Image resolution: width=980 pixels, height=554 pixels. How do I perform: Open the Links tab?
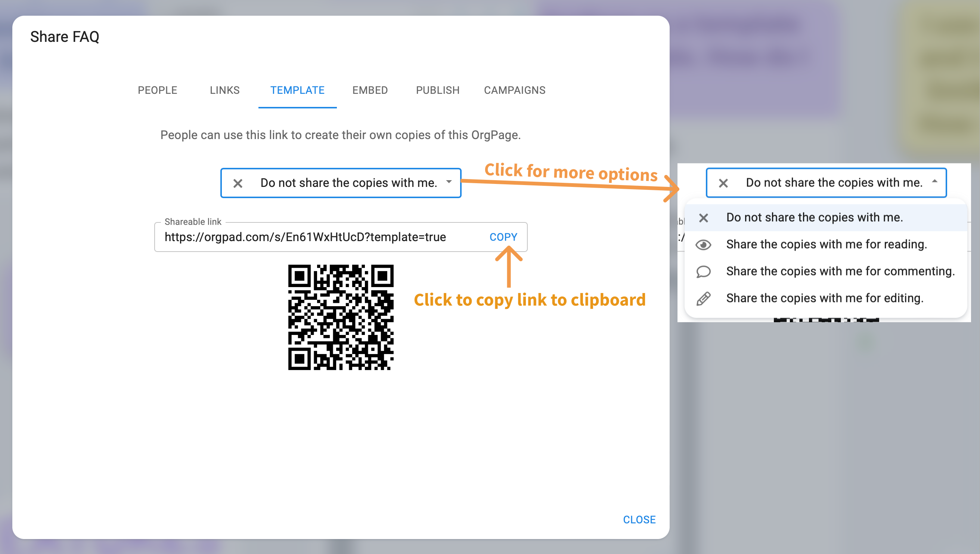(224, 90)
